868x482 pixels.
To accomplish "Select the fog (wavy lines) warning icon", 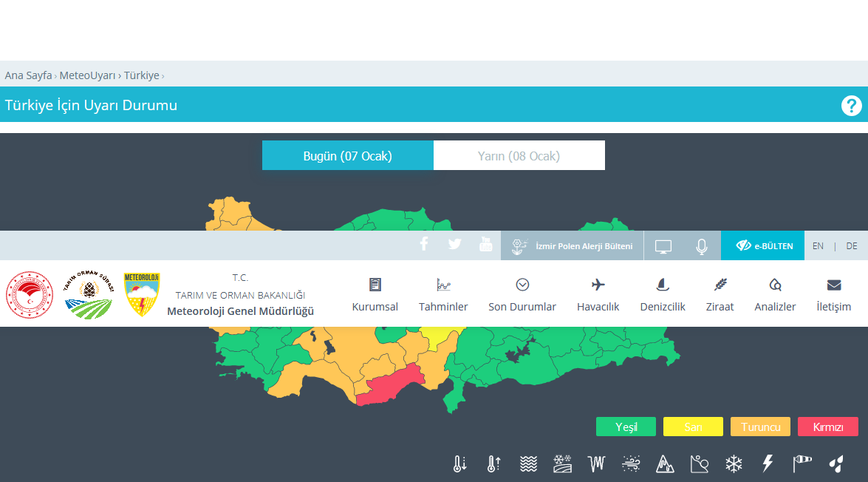I will click(x=529, y=464).
